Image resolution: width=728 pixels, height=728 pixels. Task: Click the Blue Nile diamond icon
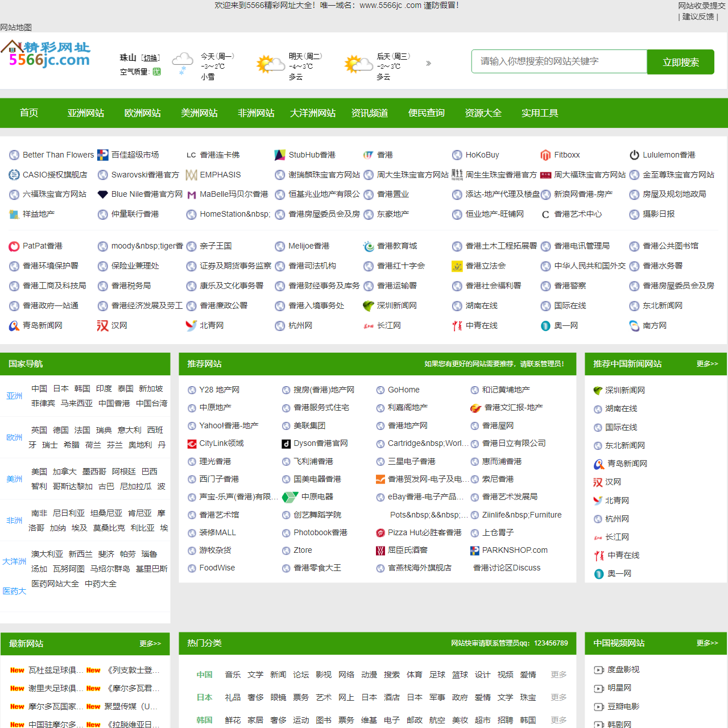click(103, 195)
